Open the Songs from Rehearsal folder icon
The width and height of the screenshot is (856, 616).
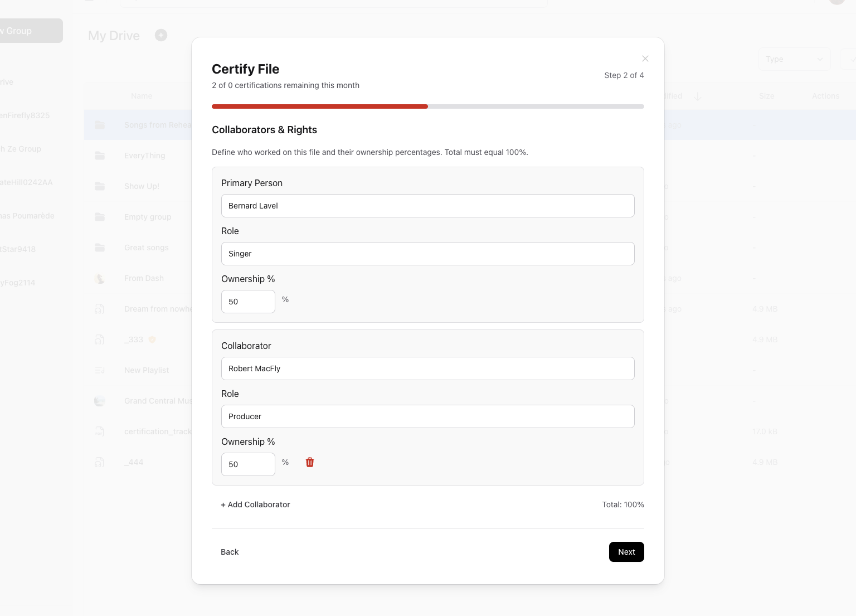100,125
